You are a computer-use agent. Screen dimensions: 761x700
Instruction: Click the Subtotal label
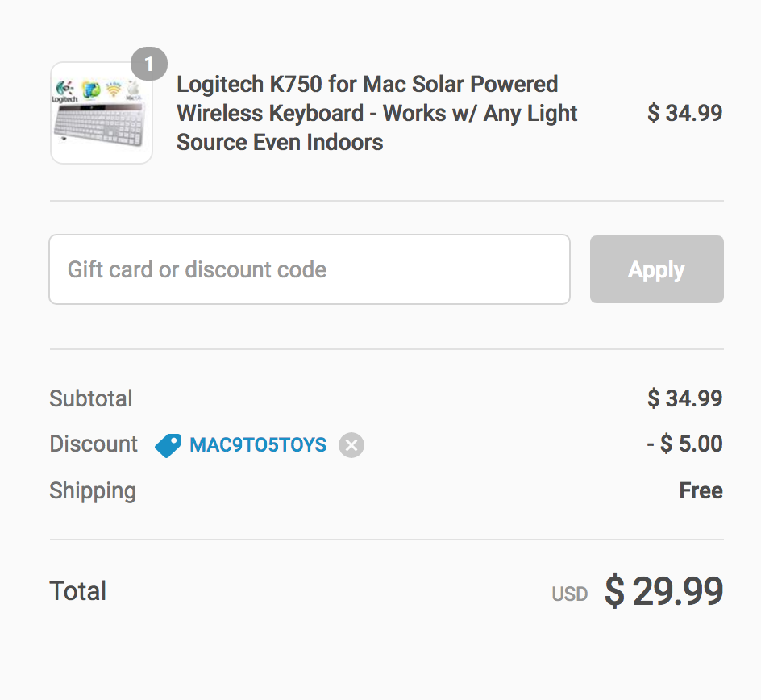coord(91,398)
